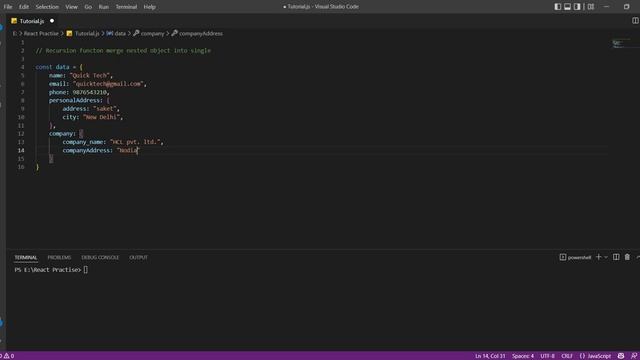Screen dimensions: 640x360
Task: Click the curly braces icon in status bar
Action: 582,356
